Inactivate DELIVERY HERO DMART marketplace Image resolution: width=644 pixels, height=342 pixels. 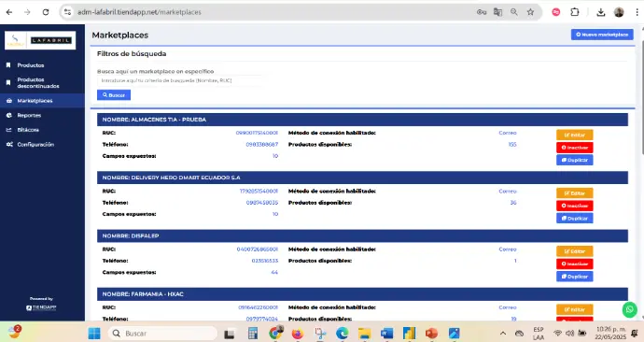575,206
